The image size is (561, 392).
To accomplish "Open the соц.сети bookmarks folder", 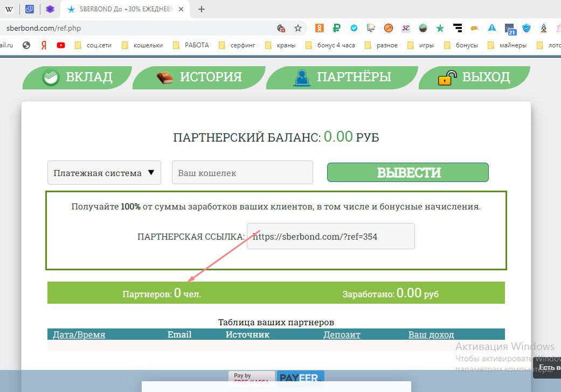I will click(x=93, y=45).
